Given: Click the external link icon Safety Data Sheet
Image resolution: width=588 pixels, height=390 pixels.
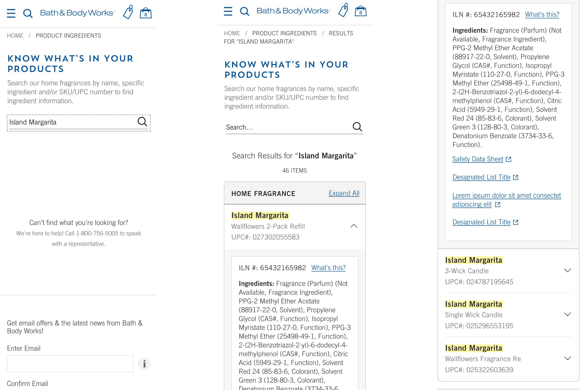Looking at the screenshot, I should click(x=506, y=159).
